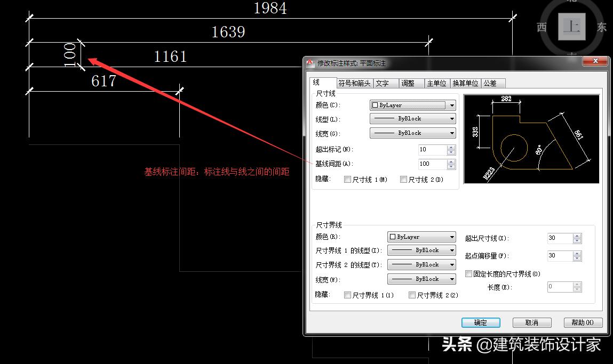Open the 主单位 tab

[x=436, y=83]
